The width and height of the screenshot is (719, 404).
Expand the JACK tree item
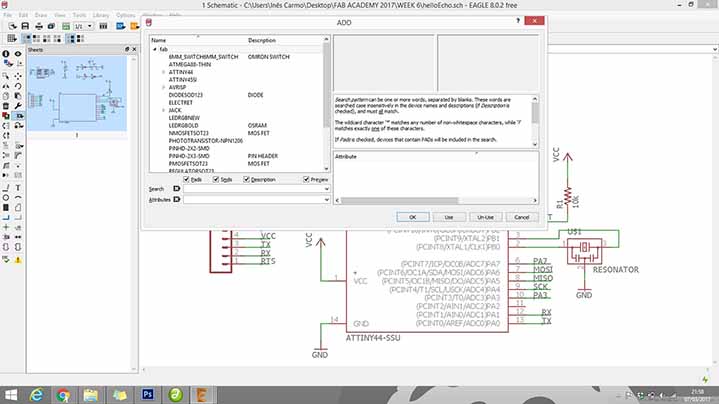point(163,110)
